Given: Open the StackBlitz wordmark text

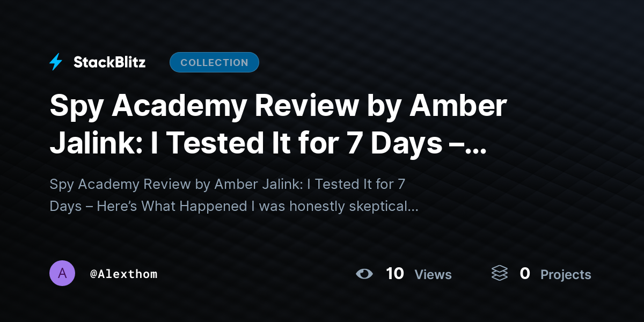Looking at the screenshot, I should tap(109, 62).
